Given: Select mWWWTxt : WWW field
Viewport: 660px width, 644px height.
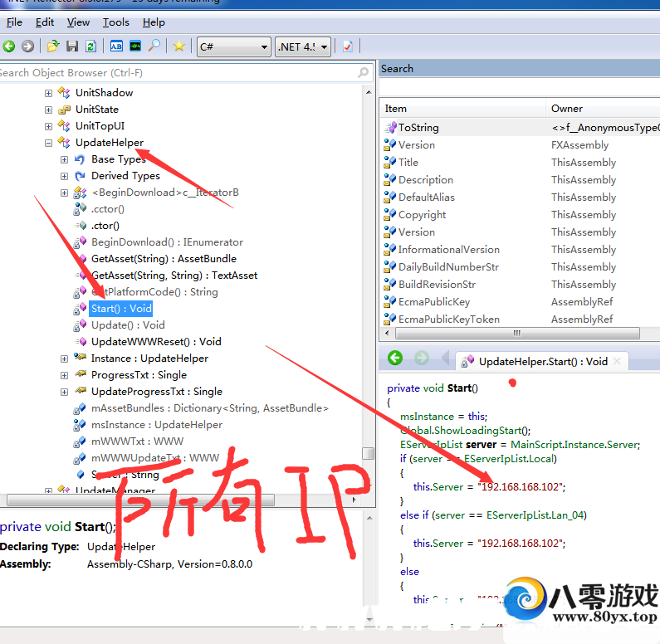Looking at the screenshot, I should (137, 442).
